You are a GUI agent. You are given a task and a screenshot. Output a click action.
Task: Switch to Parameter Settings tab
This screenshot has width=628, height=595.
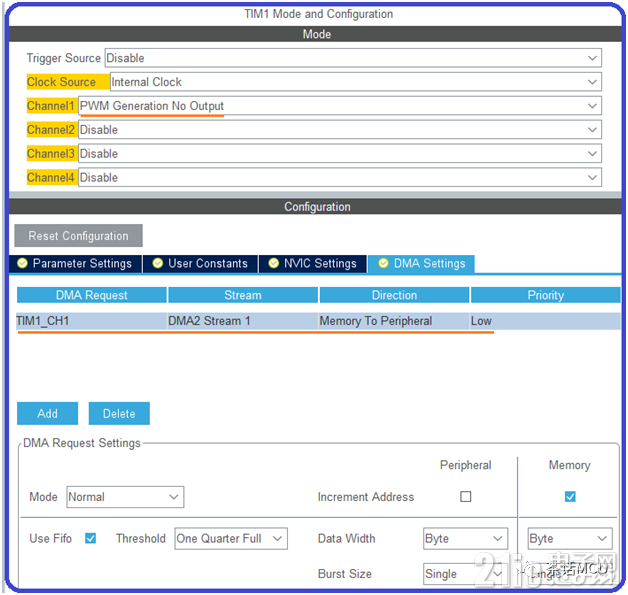point(75,263)
